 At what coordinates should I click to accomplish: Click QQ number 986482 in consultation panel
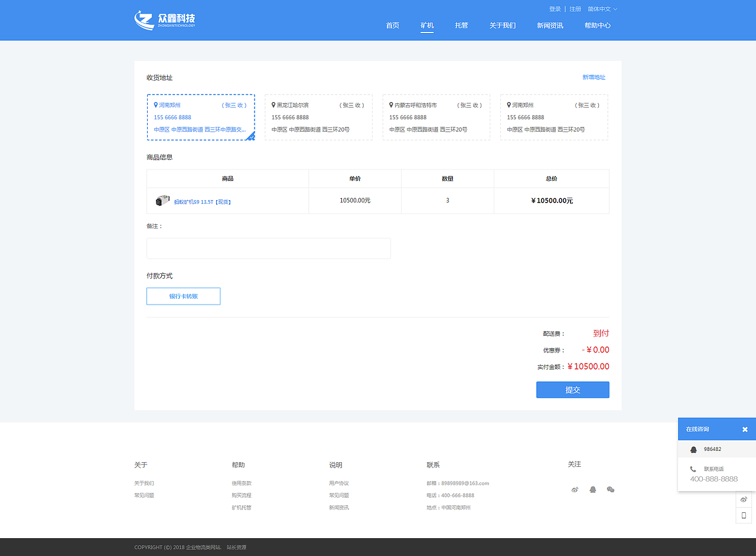(712, 449)
